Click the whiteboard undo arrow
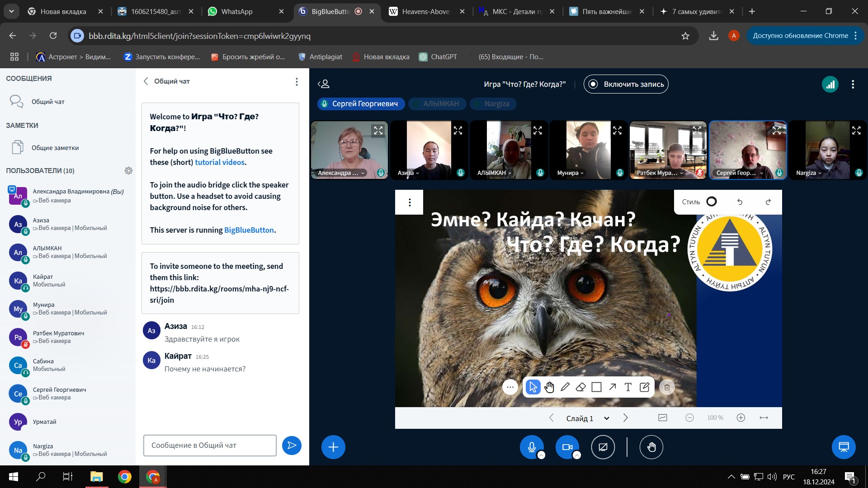 740,202
